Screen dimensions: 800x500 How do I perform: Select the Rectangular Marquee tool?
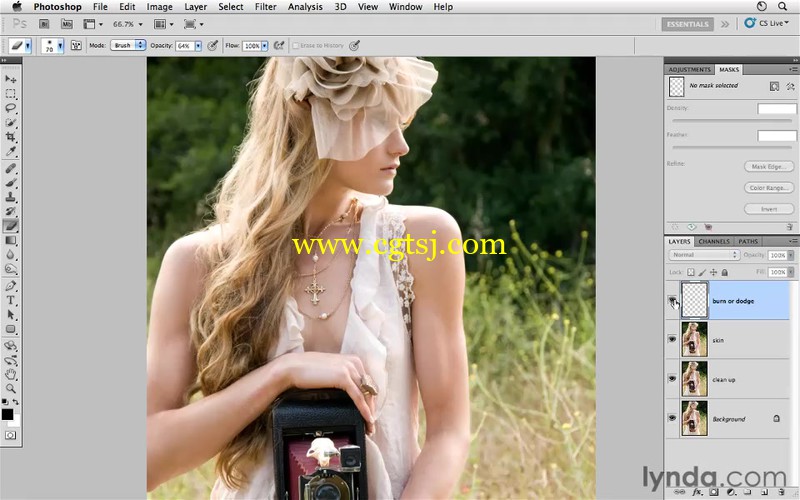(x=11, y=94)
